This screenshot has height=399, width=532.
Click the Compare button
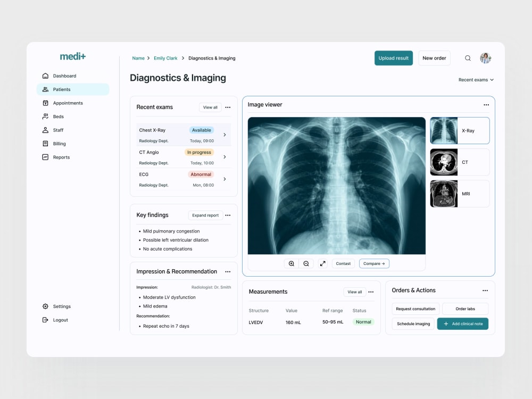[374, 264]
